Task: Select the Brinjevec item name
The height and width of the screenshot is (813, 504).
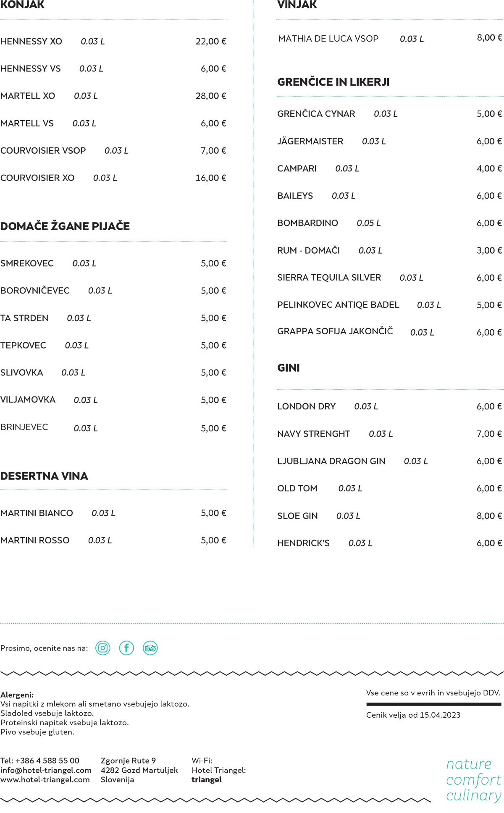Action: (x=24, y=427)
